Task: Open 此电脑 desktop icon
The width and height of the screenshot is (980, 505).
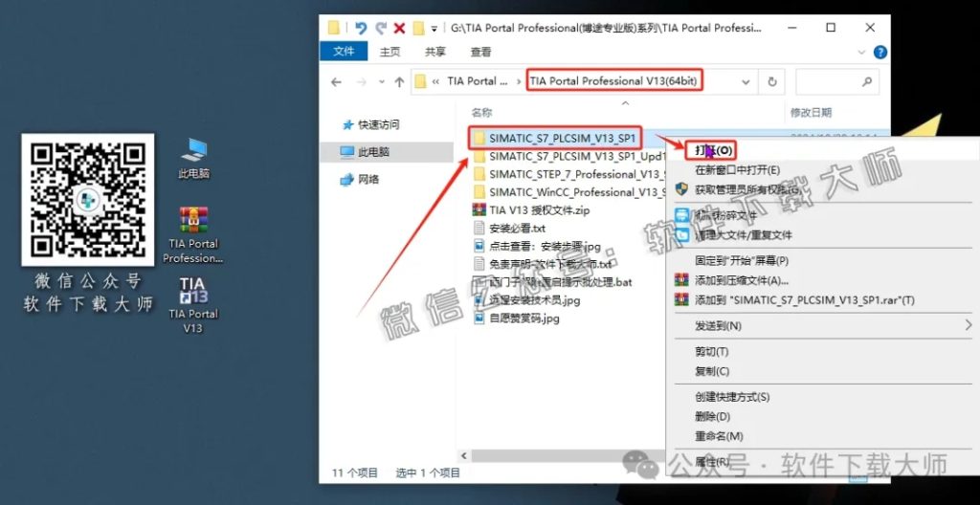Action: 193,159
